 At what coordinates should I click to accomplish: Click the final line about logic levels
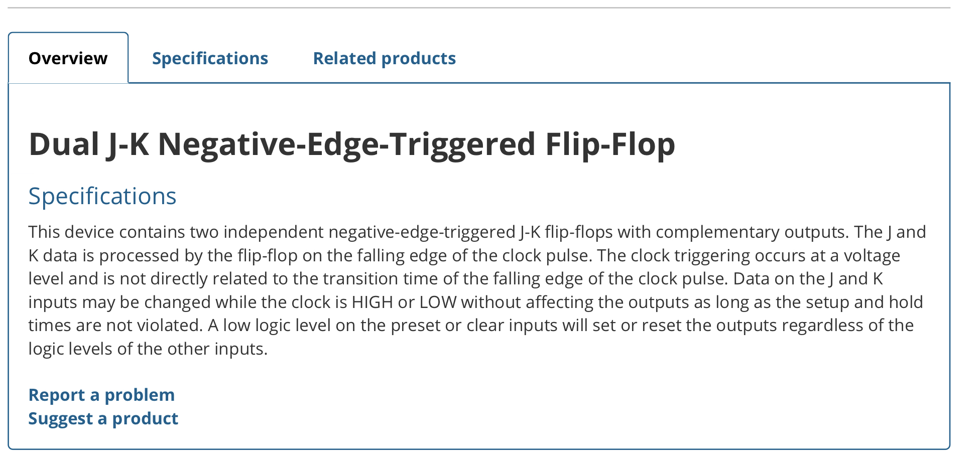click(148, 349)
